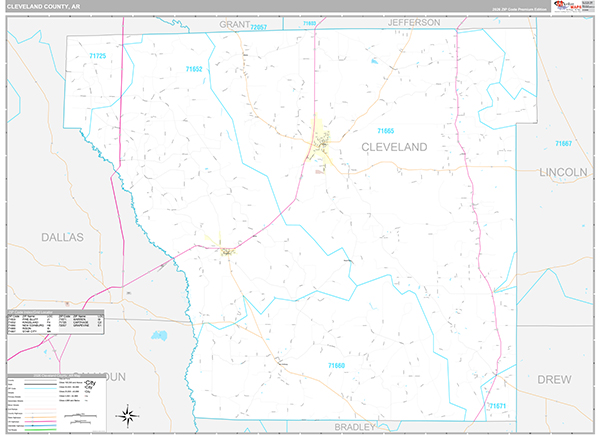Select ZIP code label 71665
The width and height of the screenshot is (600, 435).
point(385,131)
